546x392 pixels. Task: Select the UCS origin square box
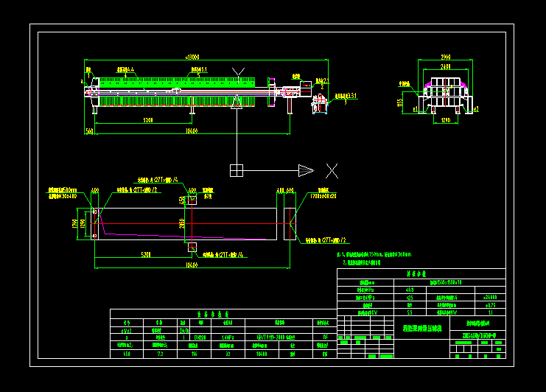pyautogui.click(x=237, y=171)
